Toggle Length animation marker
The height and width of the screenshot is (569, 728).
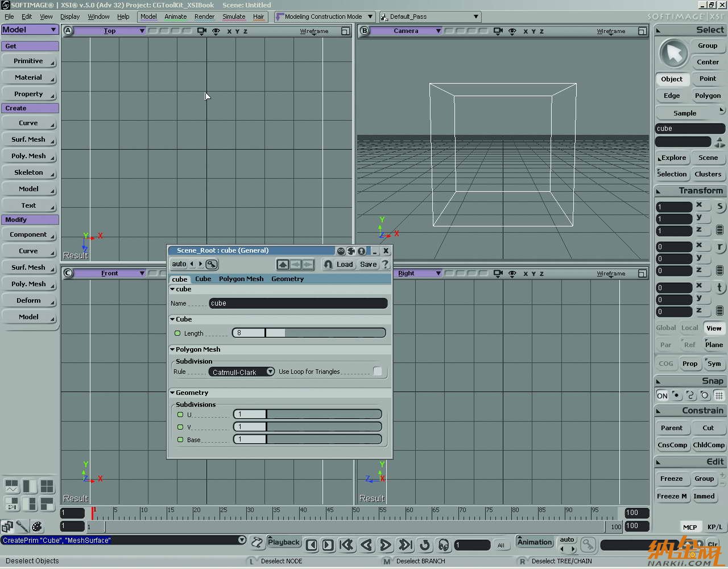coord(177,333)
